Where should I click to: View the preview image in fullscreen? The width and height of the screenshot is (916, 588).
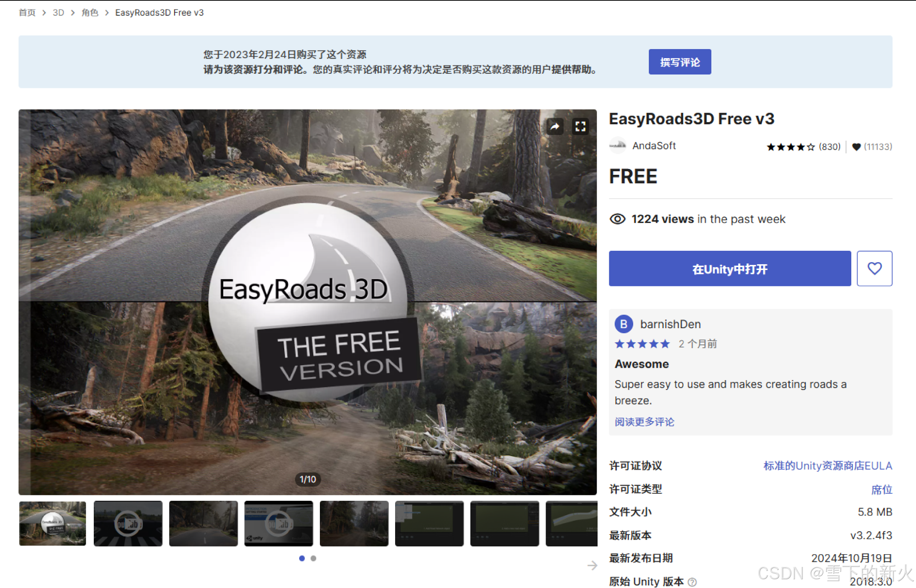[581, 126]
